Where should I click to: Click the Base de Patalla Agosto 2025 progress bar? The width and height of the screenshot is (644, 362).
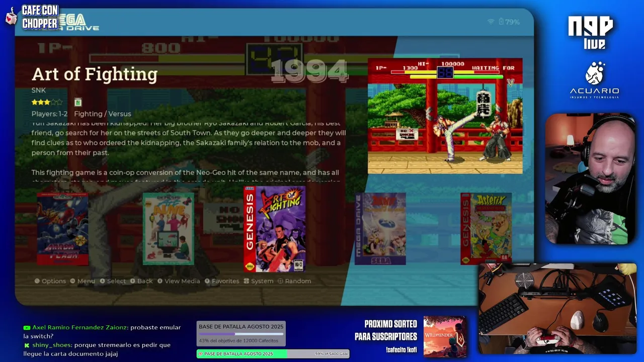[241, 333]
